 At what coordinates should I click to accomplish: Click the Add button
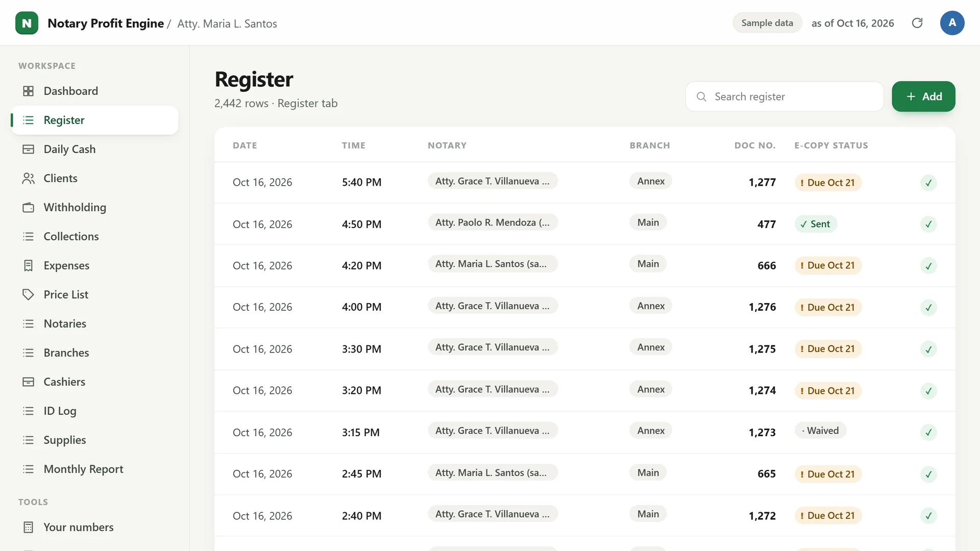923,96
